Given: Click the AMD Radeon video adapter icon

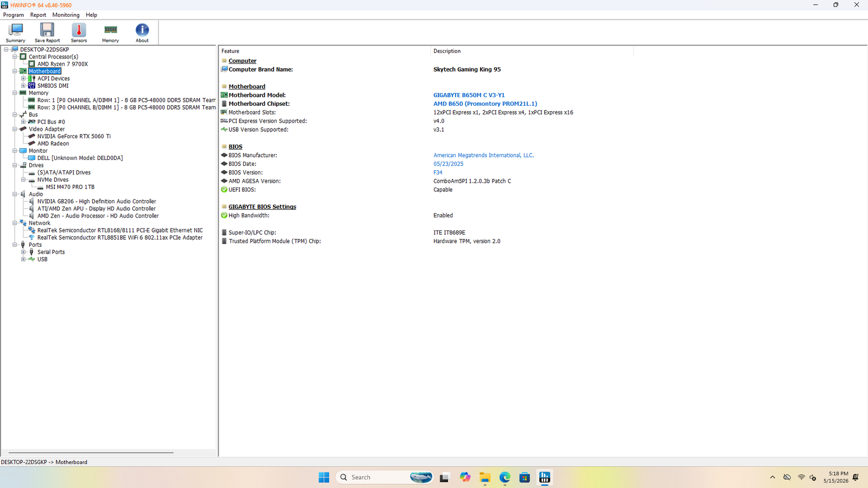Looking at the screenshot, I should [32, 144].
